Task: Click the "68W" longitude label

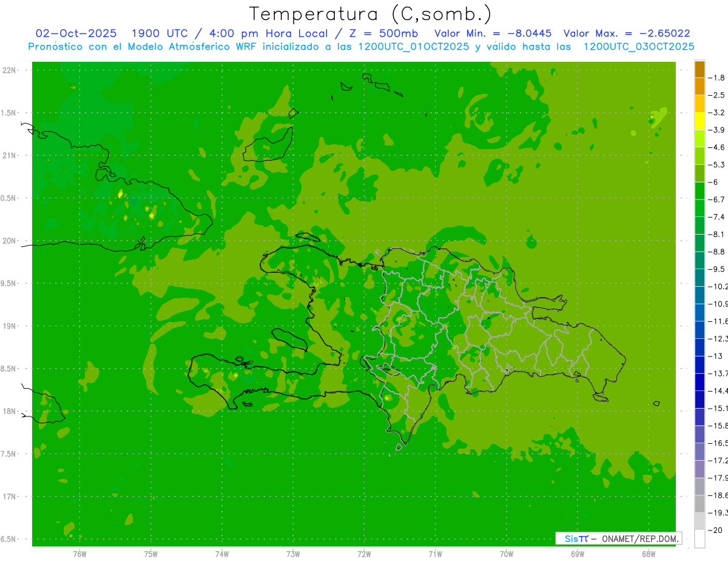Action: click(x=649, y=554)
